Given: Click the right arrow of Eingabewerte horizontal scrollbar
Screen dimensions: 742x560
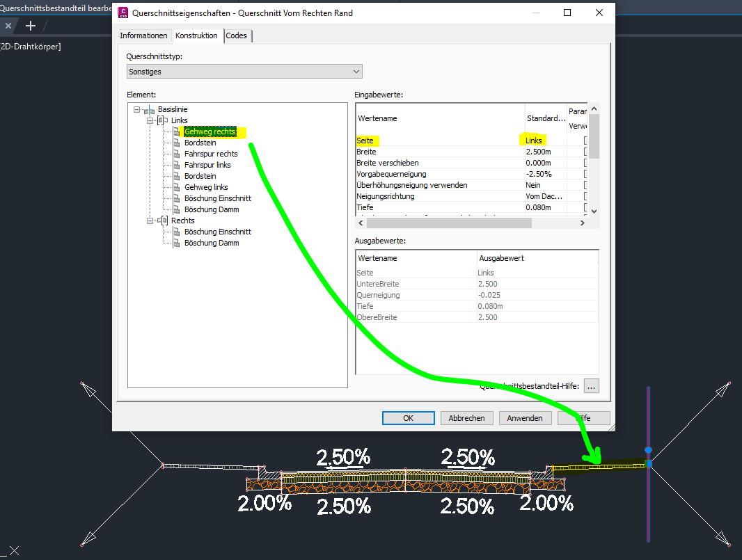Looking at the screenshot, I should click(x=583, y=223).
